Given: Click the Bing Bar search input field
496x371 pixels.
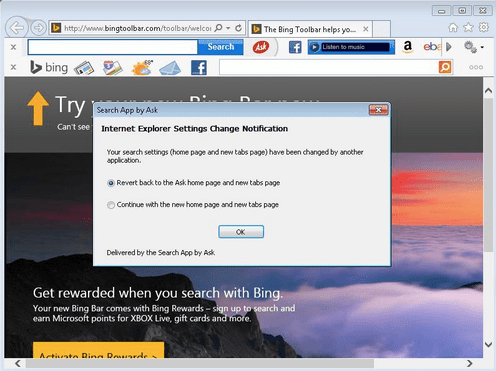Looking at the screenshot, I should 329,67.
